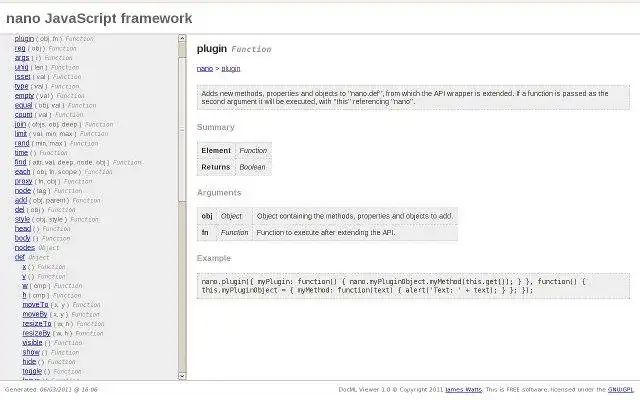Click the Element row label in Summary
The width and height of the screenshot is (640, 400).
[216, 151]
